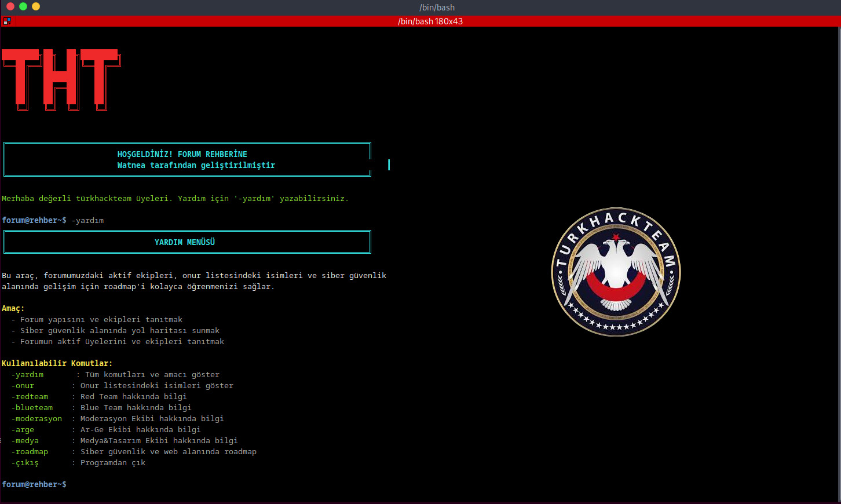This screenshot has height=504, width=841.
Task: Click description 'Ar-Ge Ekibi hakkında bilgi'
Action: [141, 429]
